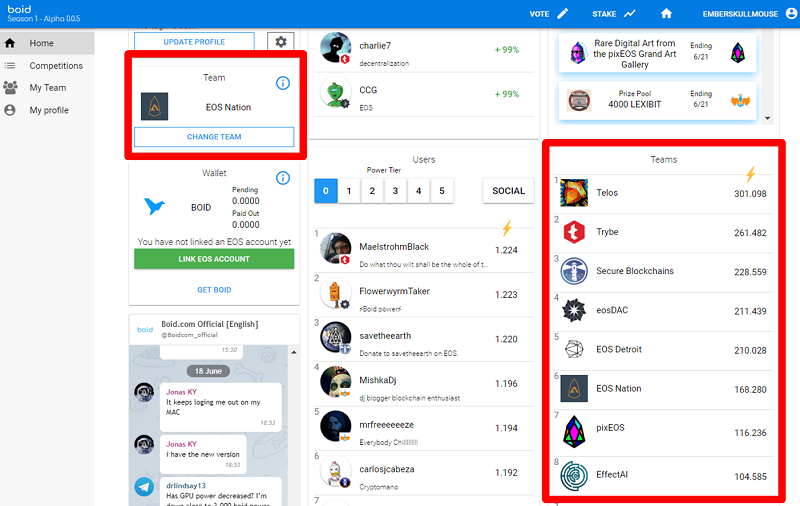Image resolution: width=800 pixels, height=506 pixels.
Task: Click CCG's alien avatar
Action: pyautogui.click(x=336, y=92)
